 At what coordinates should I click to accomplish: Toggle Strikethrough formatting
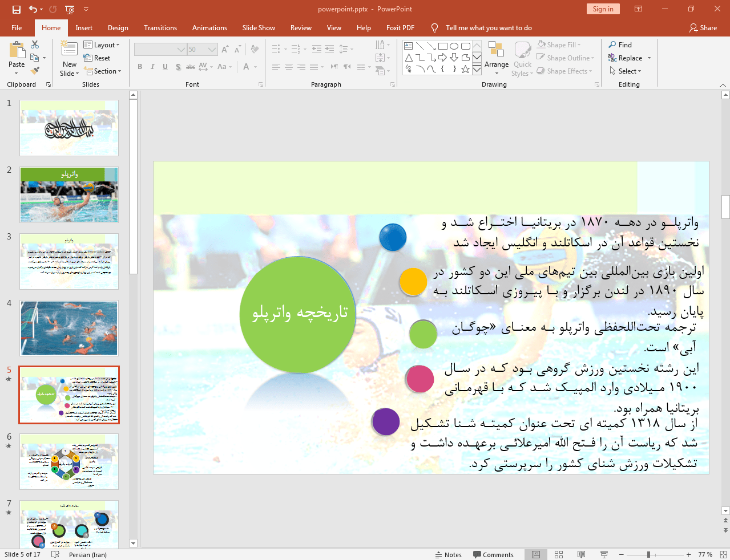point(191,67)
